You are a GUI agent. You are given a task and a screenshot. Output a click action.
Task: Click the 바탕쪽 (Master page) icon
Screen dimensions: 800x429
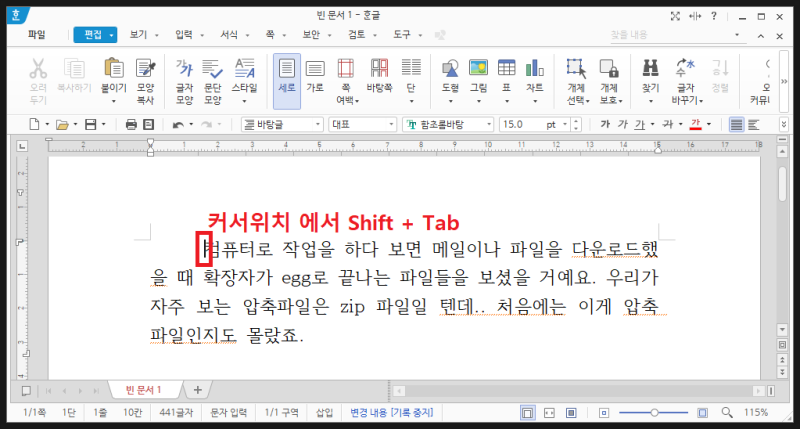[380, 68]
